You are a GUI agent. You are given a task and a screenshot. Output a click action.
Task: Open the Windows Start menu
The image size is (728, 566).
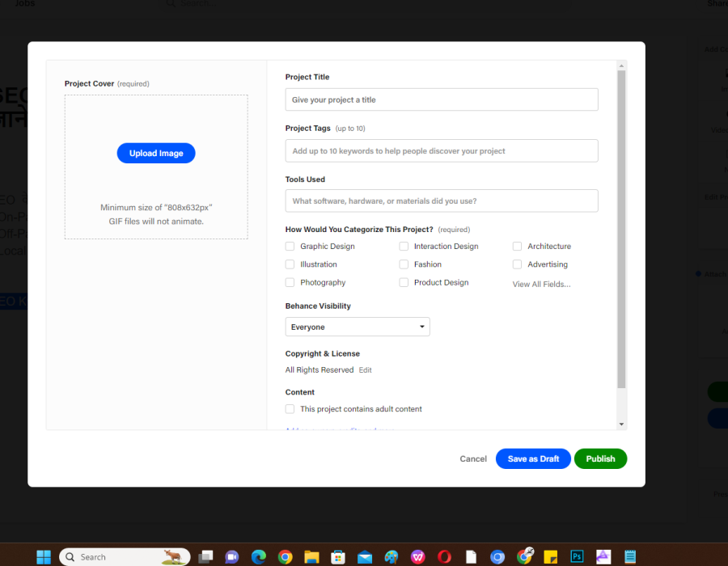pos(44,556)
